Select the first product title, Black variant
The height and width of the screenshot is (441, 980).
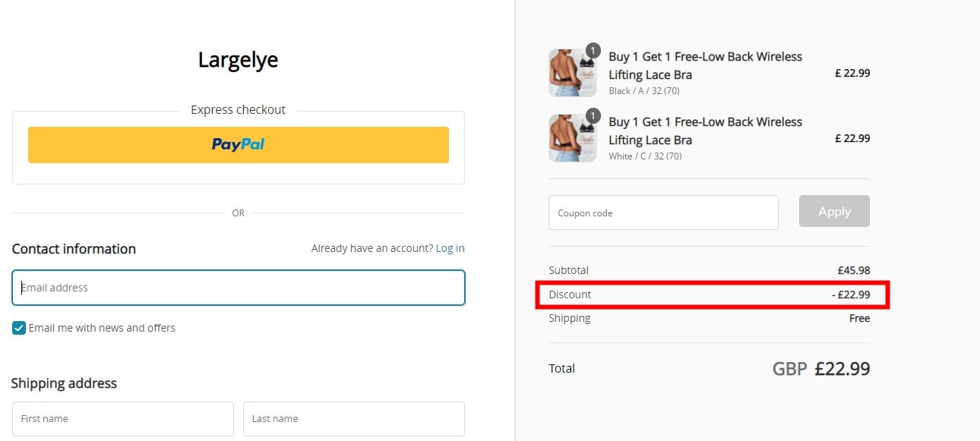(705, 65)
